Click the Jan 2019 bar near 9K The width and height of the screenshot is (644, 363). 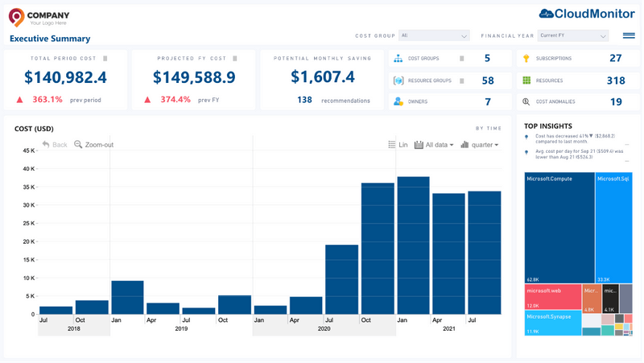pos(127,298)
